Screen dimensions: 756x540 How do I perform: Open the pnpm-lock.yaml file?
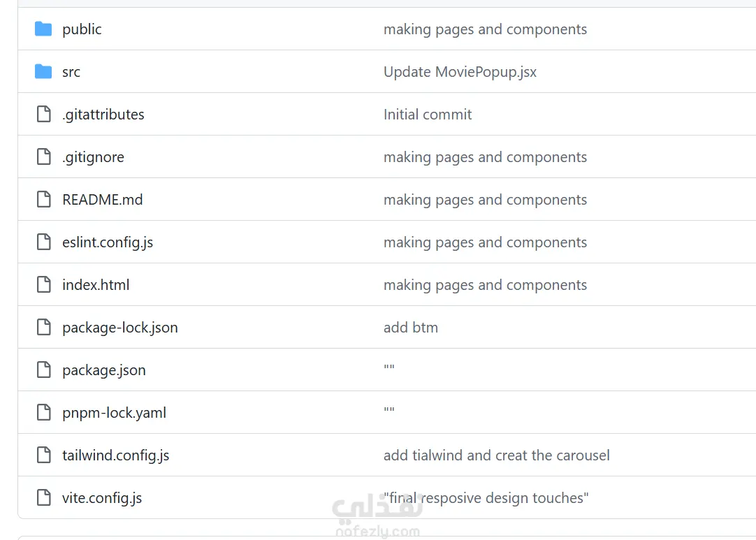[114, 413]
